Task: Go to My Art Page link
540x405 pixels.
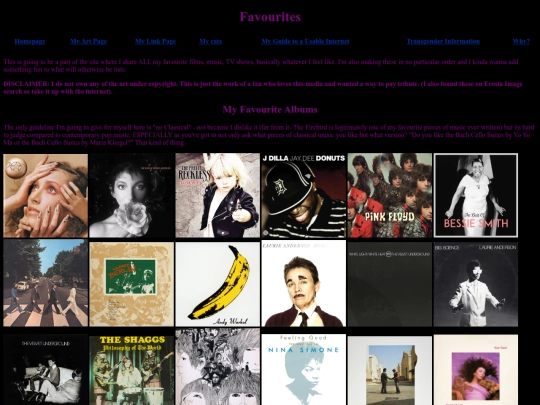Action: point(89,41)
